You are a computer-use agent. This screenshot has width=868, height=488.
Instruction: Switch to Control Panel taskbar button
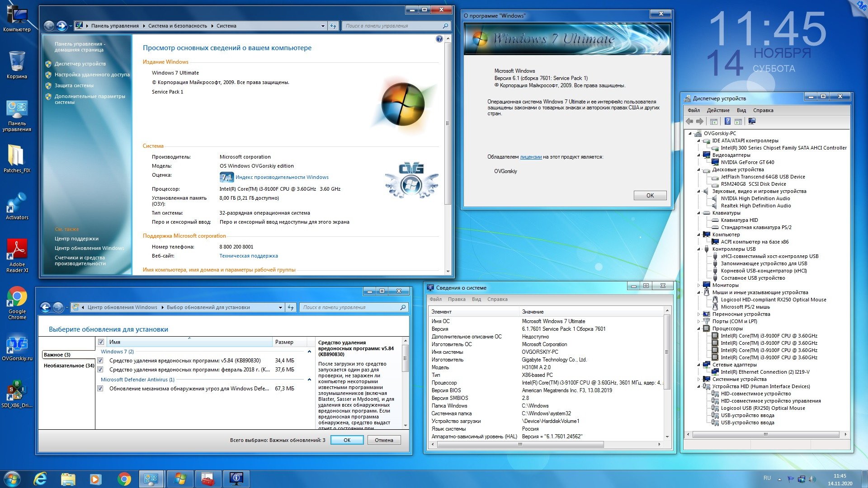point(151,479)
